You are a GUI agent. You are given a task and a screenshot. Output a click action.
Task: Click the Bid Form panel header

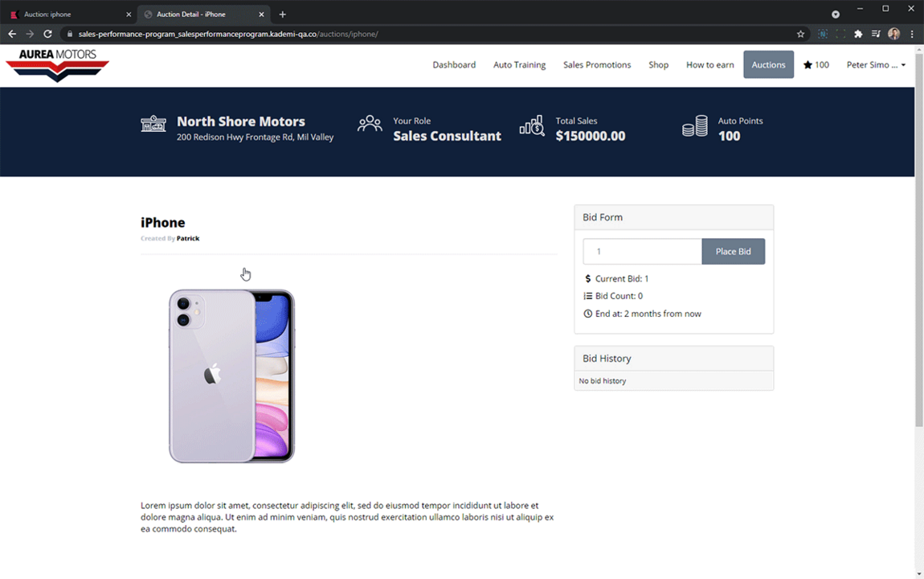673,218
